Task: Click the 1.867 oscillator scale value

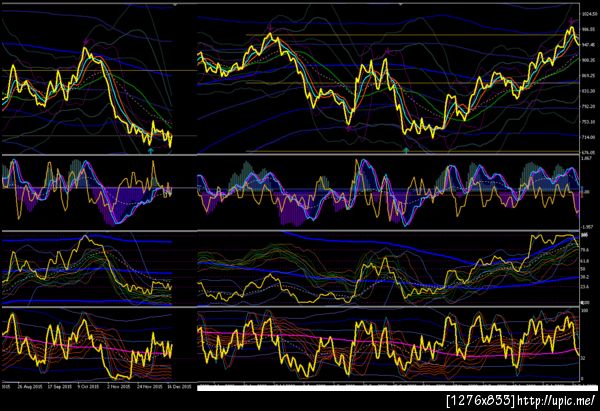Action: 587,158
